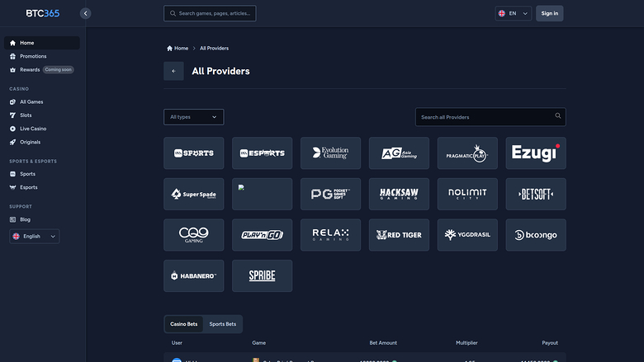Choose the Hacksaw Gaming provider
644x362 pixels.
pos(399,194)
